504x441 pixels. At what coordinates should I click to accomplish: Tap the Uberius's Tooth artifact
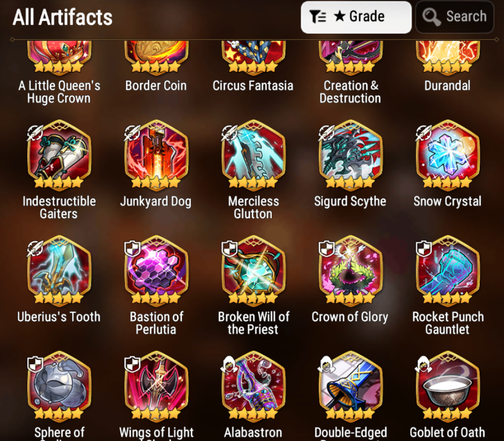coord(59,270)
